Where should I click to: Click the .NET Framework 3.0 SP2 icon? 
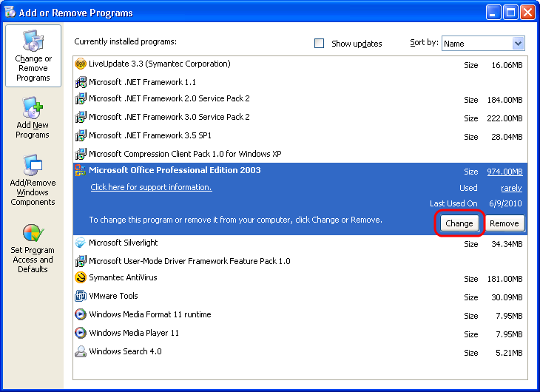tap(81, 117)
